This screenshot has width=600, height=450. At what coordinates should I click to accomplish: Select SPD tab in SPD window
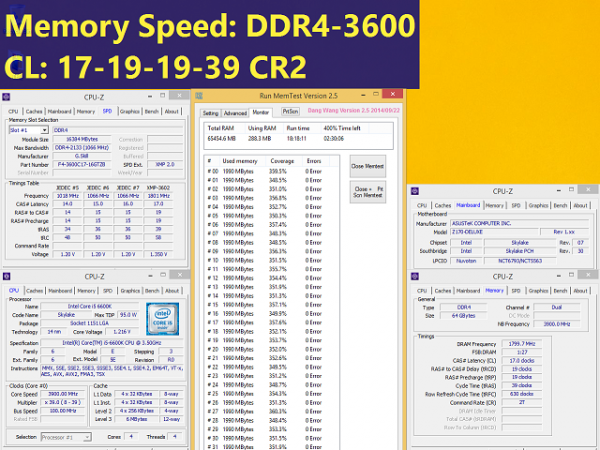(107, 111)
